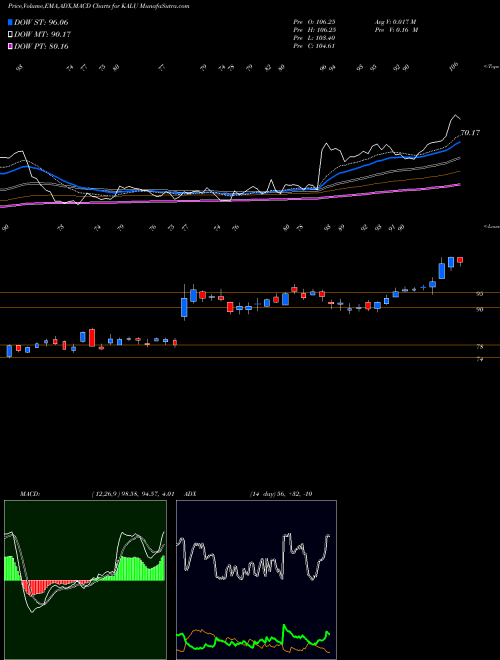Click the '<-Tops' axis label
This screenshot has width=500, height=660.
click(x=491, y=67)
